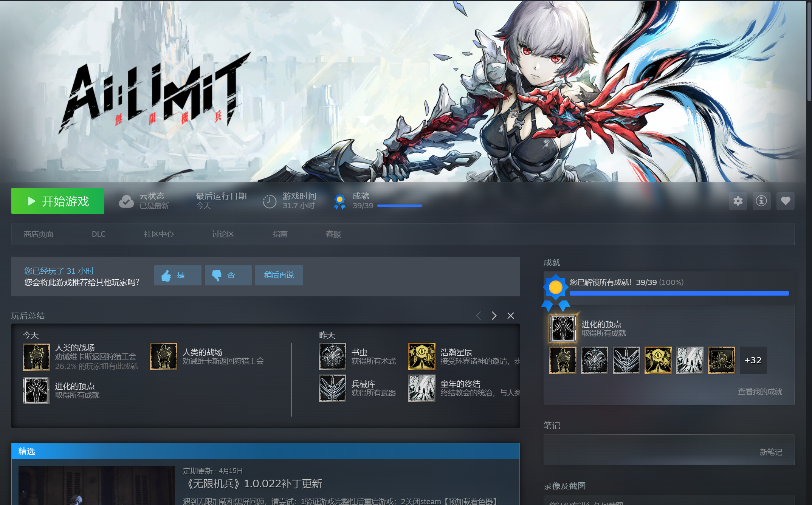This screenshot has height=505, width=812.
Task: Click the cloud status checkmark icon
Action: [x=126, y=201]
